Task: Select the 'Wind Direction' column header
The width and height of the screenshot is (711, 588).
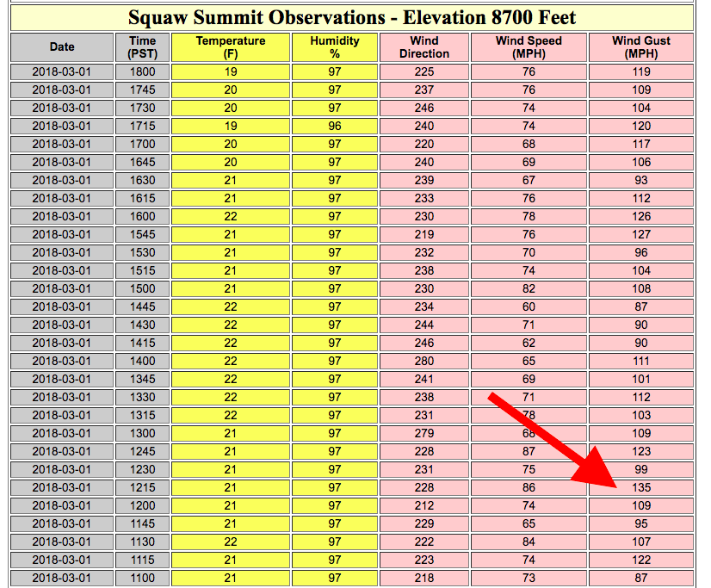Action: (424, 47)
